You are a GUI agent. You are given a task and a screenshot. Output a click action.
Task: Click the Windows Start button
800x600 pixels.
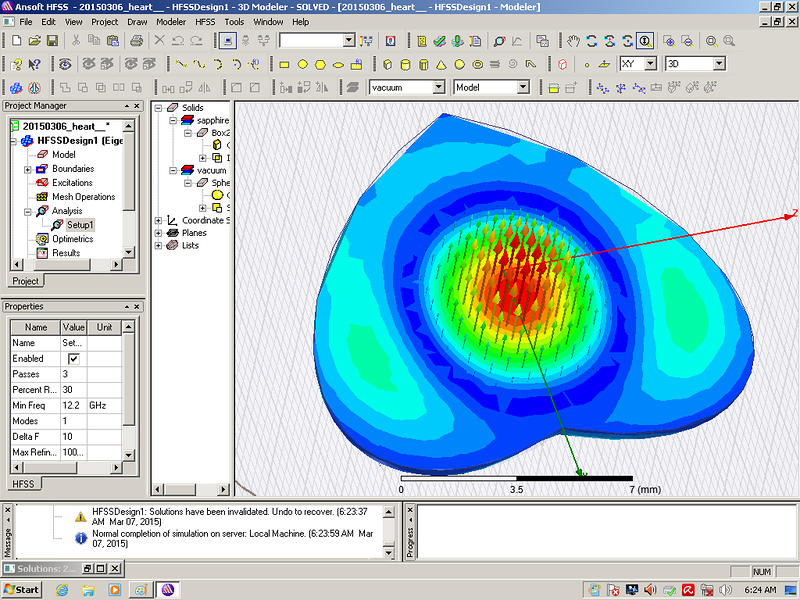pos(22,589)
